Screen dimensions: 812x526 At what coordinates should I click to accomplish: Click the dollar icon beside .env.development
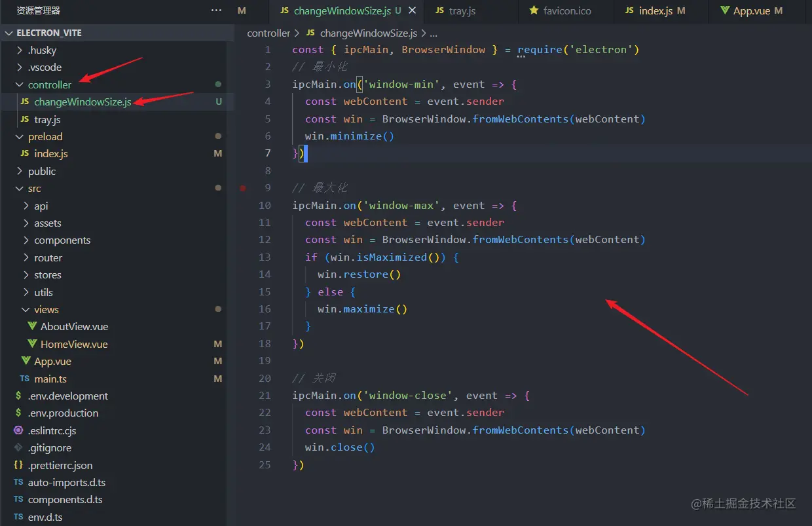point(18,396)
